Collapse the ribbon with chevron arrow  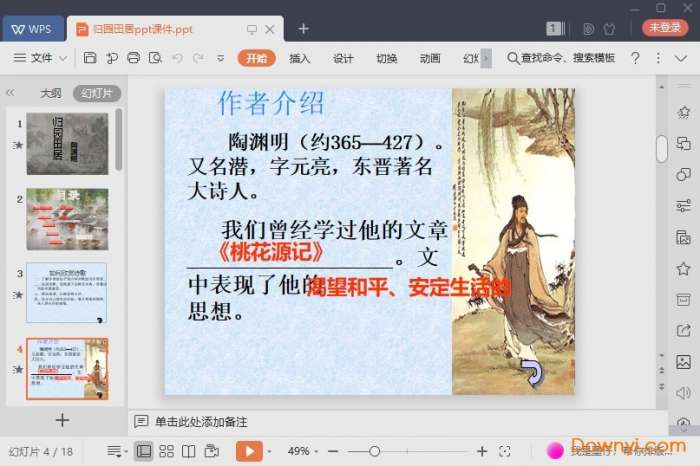tap(681, 58)
